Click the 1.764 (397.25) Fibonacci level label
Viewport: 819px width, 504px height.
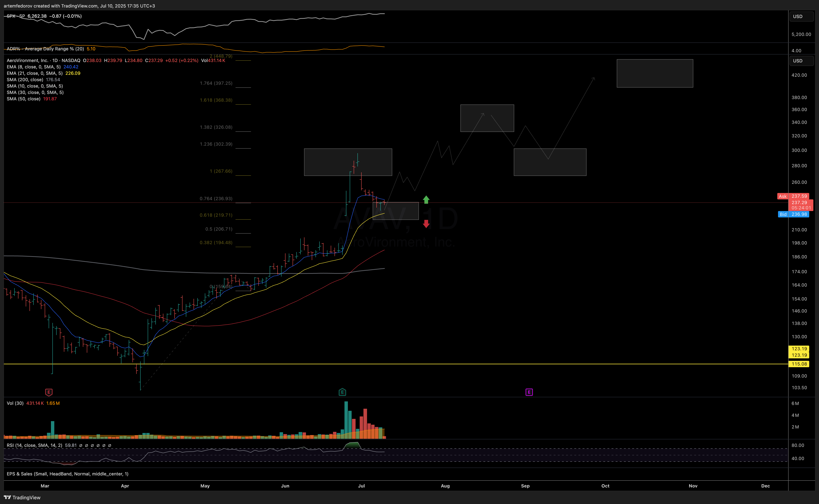coord(216,83)
